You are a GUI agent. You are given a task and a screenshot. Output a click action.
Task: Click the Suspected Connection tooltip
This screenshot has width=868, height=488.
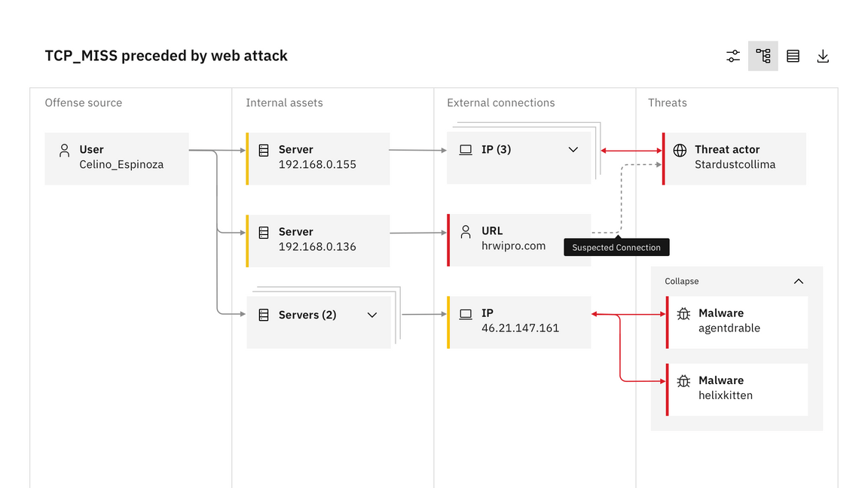point(616,247)
